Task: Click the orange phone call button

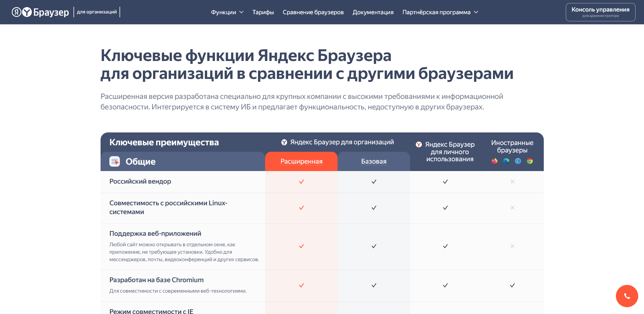Action: (627, 296)
